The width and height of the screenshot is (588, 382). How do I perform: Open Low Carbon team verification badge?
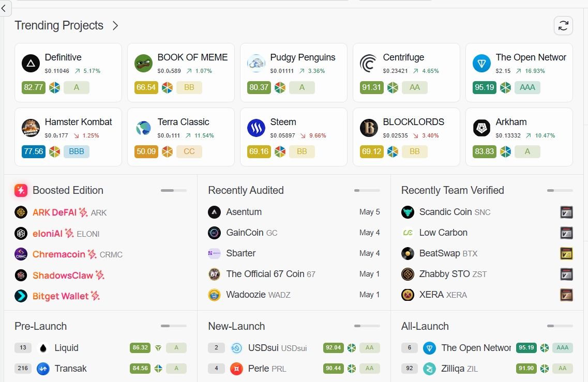point(566,233)
